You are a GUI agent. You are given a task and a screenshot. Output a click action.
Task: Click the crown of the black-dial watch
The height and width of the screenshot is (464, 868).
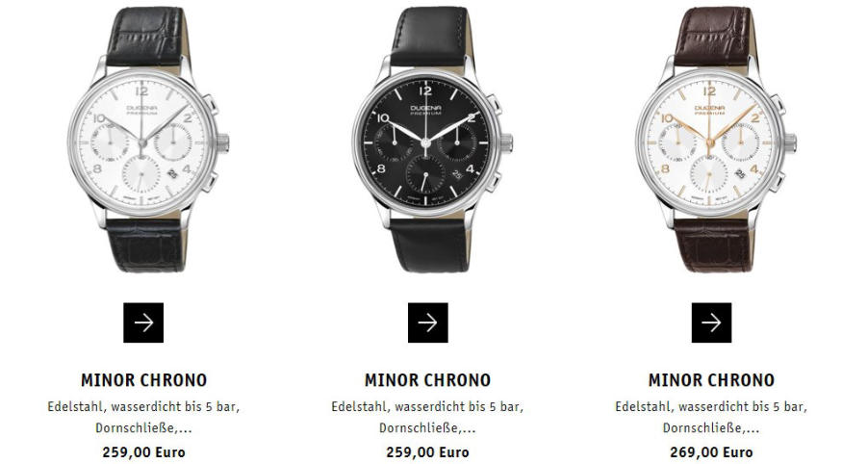[506, 142]
